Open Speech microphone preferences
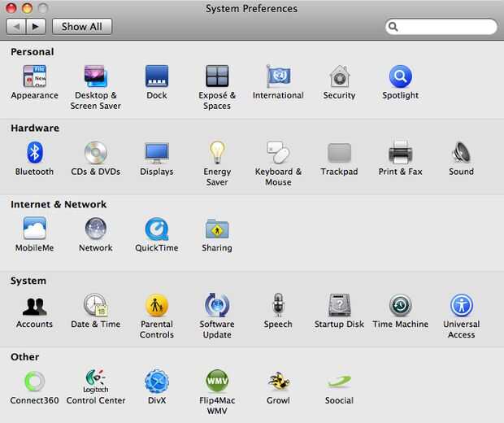 point(278,304)
